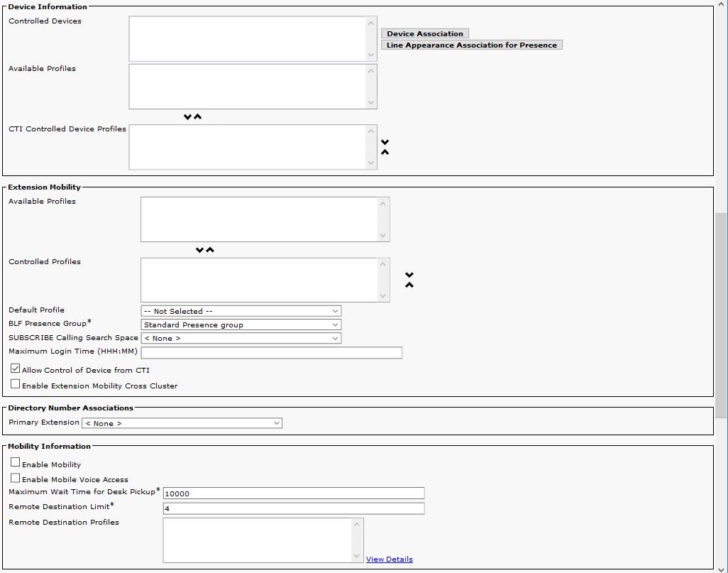Click move-down arrow beside CTI Controlled Device Profiles

tap(385, 142)
